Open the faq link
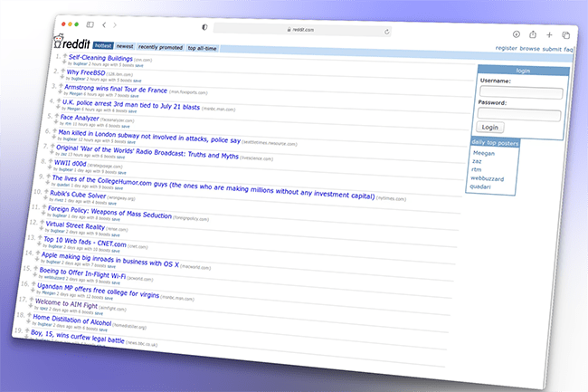Viewport: 588px width, 392px height. (x=568, y=50)
